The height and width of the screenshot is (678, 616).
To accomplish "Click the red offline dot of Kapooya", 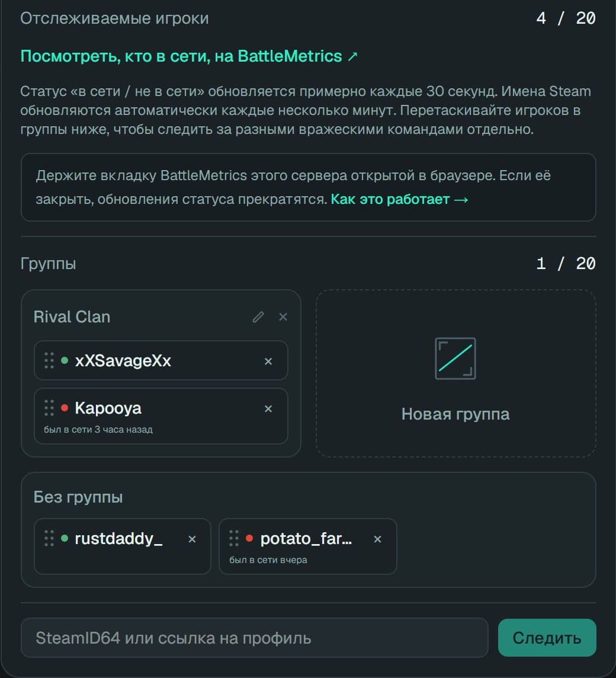I will pyautogui.click(x=65, y=408).
